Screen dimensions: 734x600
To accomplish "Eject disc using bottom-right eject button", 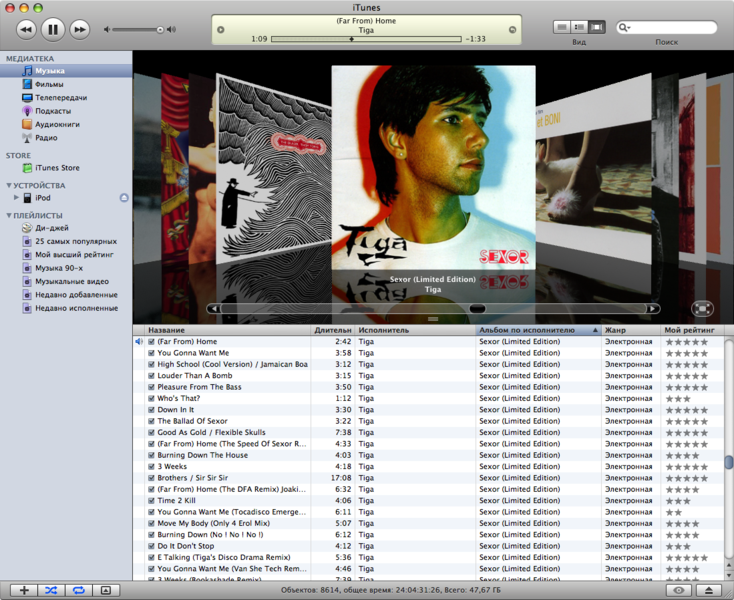I will click(x=708, y=590).
